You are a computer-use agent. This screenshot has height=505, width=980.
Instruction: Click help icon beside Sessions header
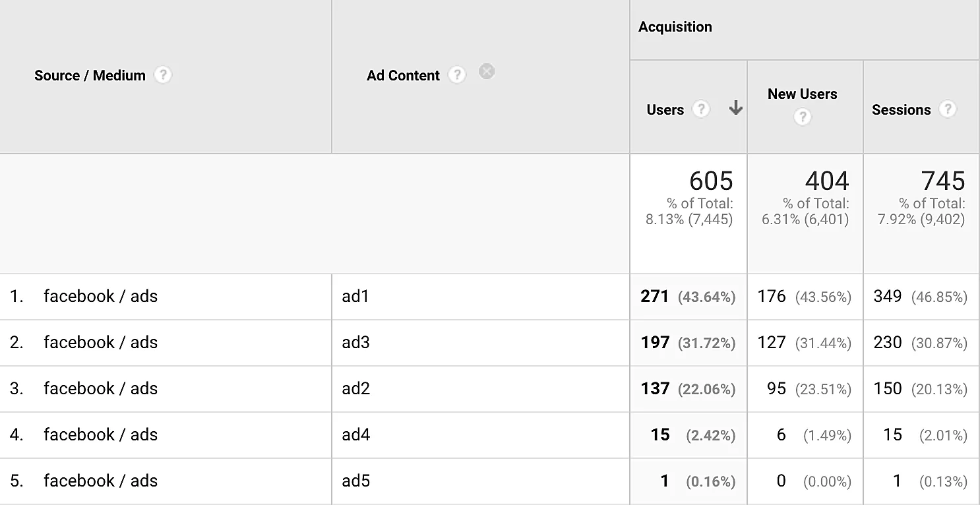coord(948,109)
